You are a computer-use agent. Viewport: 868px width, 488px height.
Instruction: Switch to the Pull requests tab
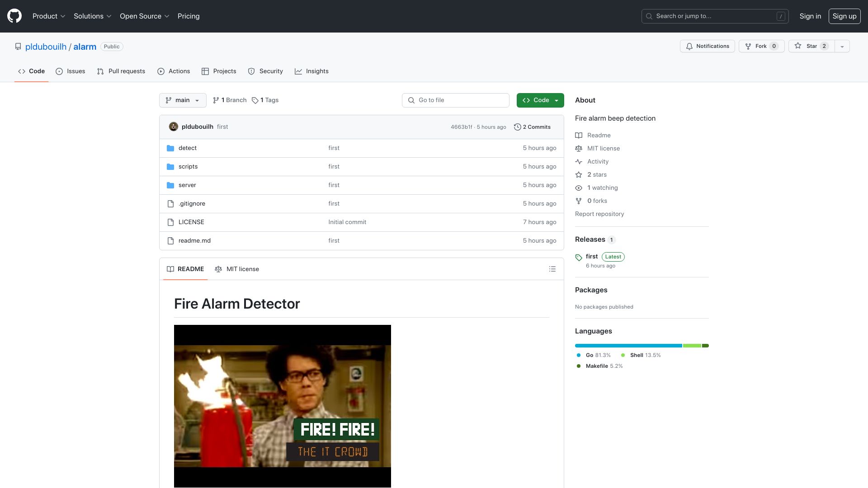tap(121, 71)
